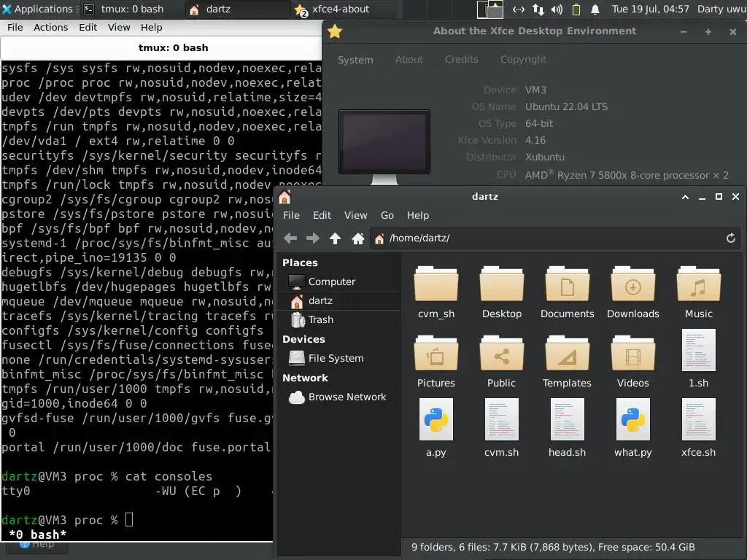Open the terminal Edit menu

(x=88, y=28)
